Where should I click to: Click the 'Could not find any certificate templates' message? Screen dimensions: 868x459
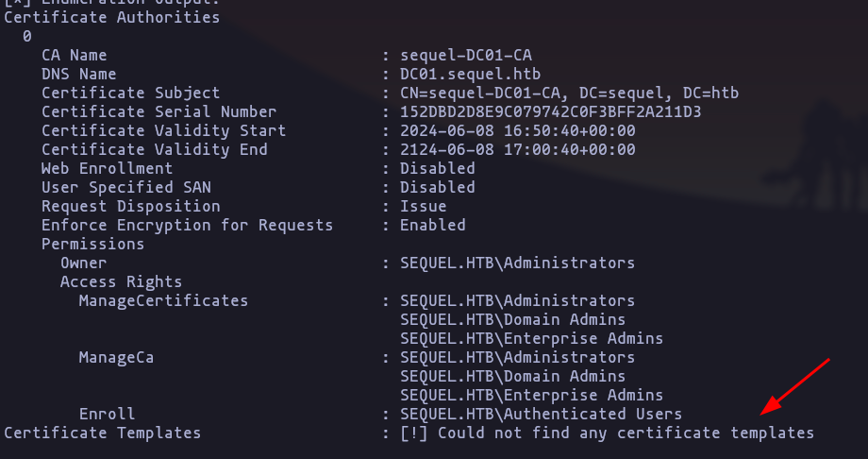608,433
